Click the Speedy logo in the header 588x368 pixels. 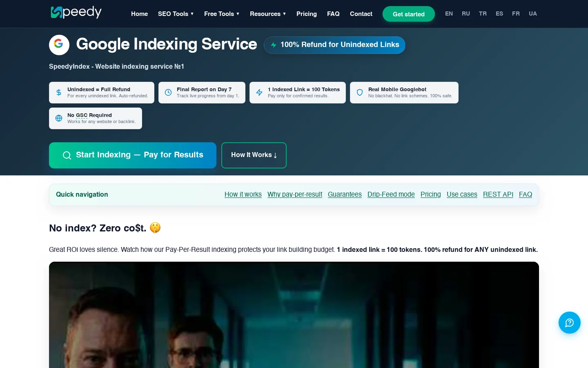(x=76, y=12)
